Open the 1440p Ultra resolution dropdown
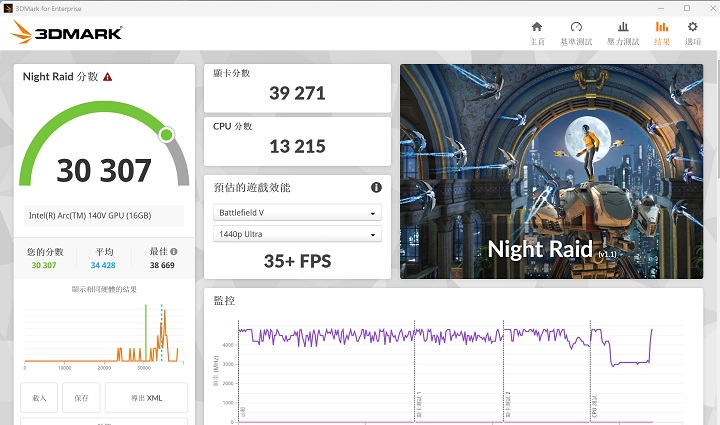Viewport: 720px width, 425px height. (297, 234)
